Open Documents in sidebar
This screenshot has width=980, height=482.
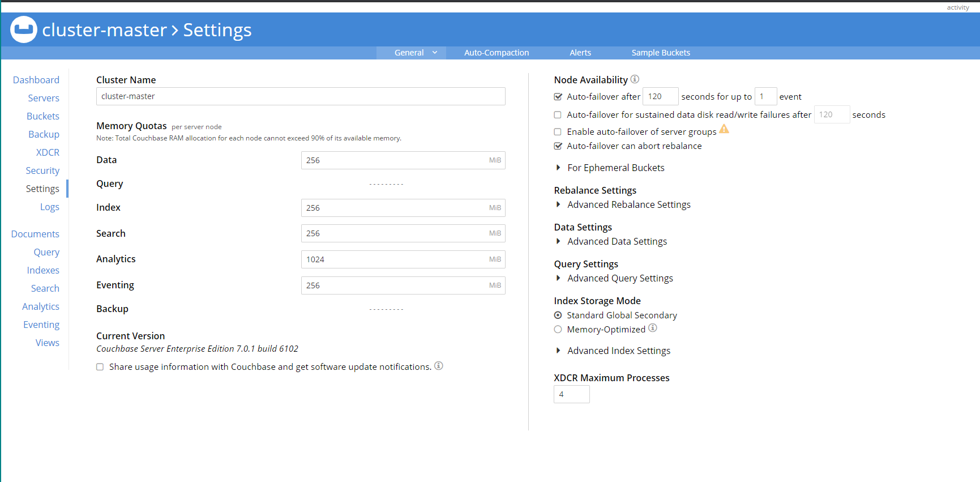[35, 234]
